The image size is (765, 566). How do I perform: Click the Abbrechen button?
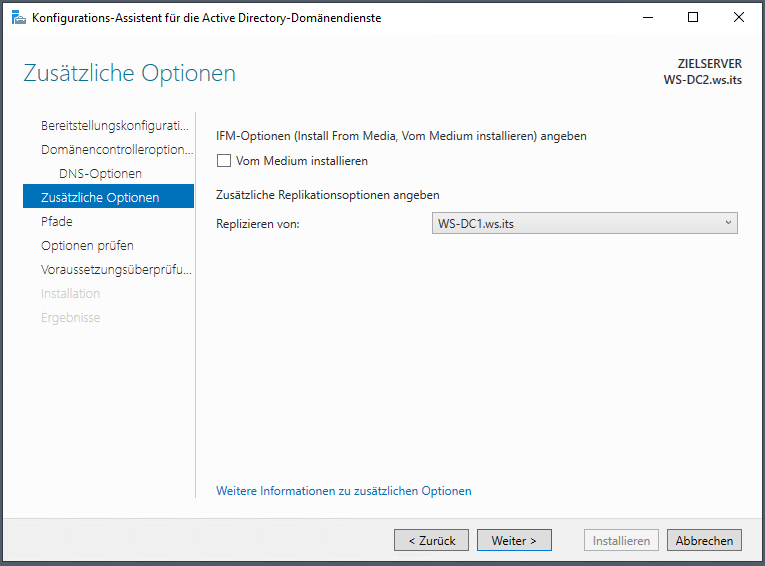coord(704,540)
